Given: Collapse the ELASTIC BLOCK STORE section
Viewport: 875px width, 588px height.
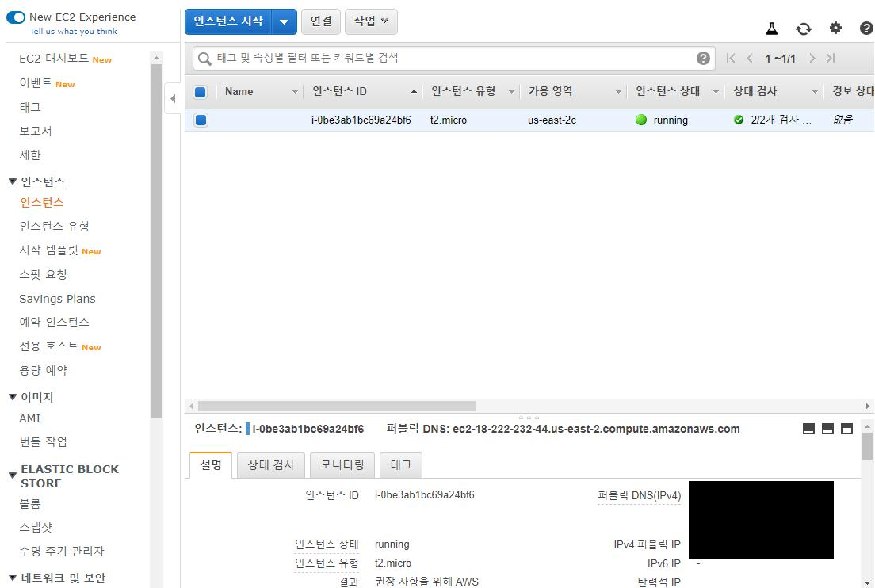Looking at the screenshot, I should (x=12, y=475).
